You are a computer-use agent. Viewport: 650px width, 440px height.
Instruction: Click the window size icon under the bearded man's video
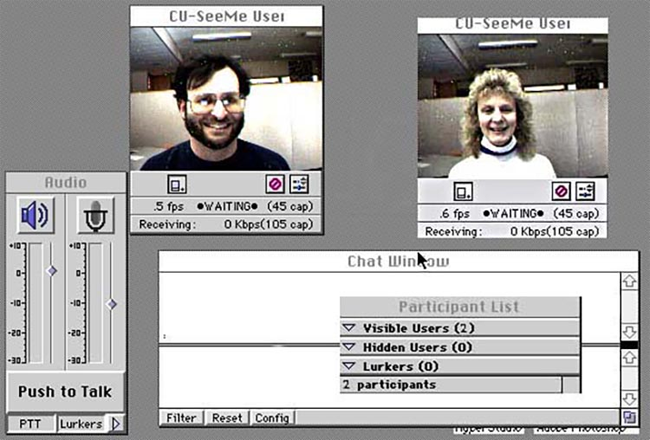pos(177,185)
